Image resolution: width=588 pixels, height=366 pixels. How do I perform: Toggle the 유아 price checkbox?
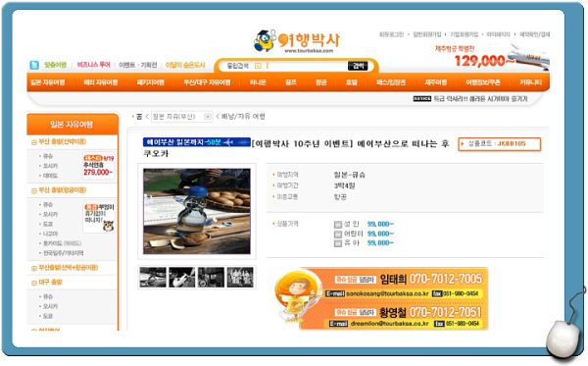[337, 243]
